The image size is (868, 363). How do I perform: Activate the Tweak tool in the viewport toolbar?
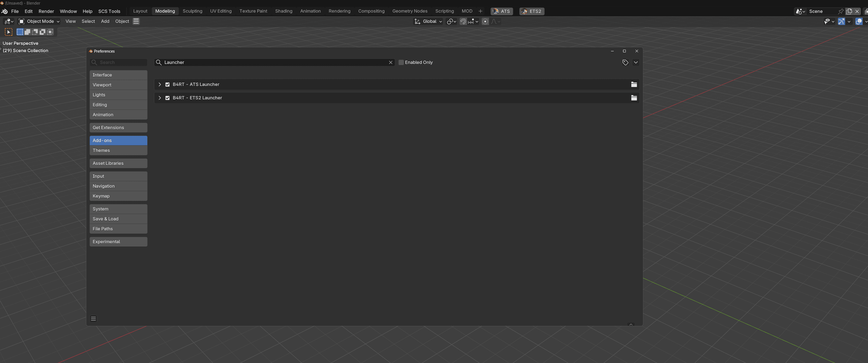8,32
